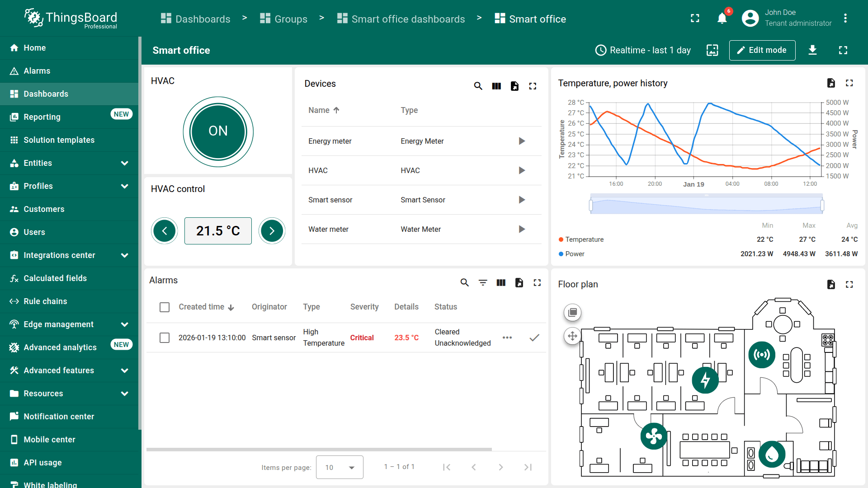Click the HVAC fan marker on floor plan
The height and width of the screenshot is (488, 868).
pos(654,436)
